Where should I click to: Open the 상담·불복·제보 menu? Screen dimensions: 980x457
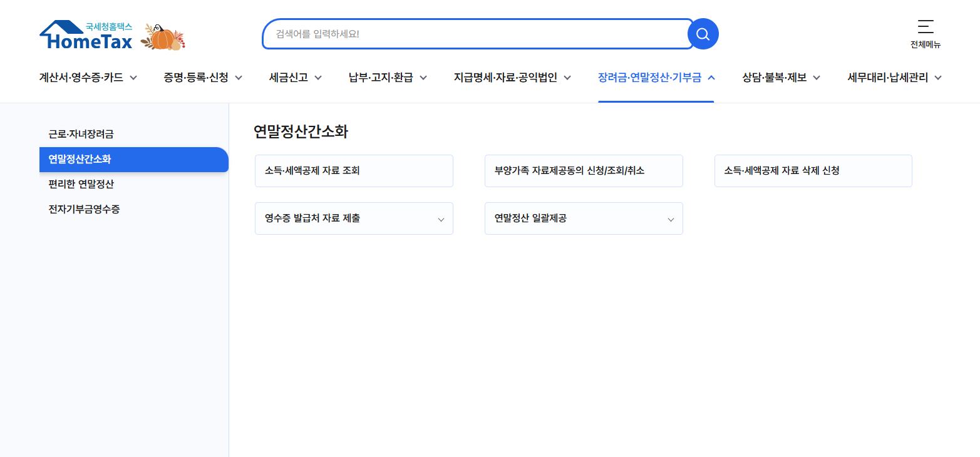pyautogui.click(x=775, y=77)
